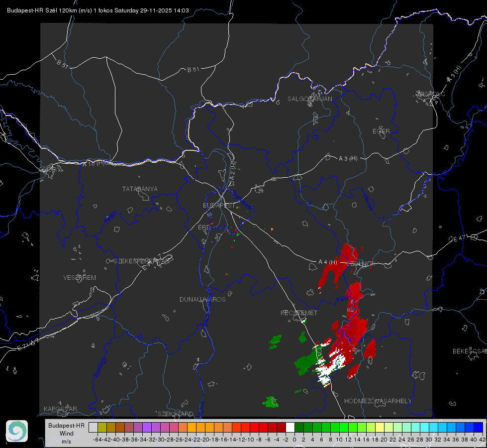Image resolution: width=487 pixels, height=448 pixels.
Task: Click the A 4 (H) road label
Action: click(x=328, y=262)
